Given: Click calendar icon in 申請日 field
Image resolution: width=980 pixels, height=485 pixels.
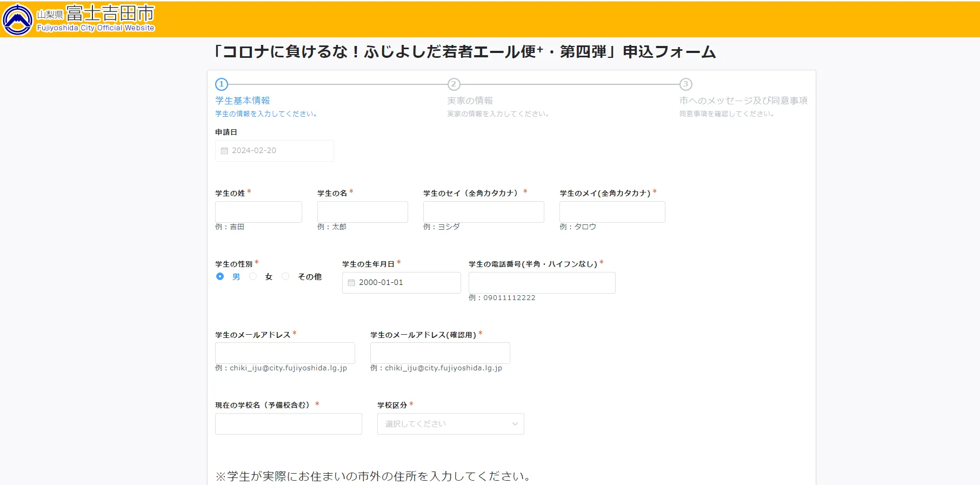Looking at the screenshot, I should click(224, 151).
